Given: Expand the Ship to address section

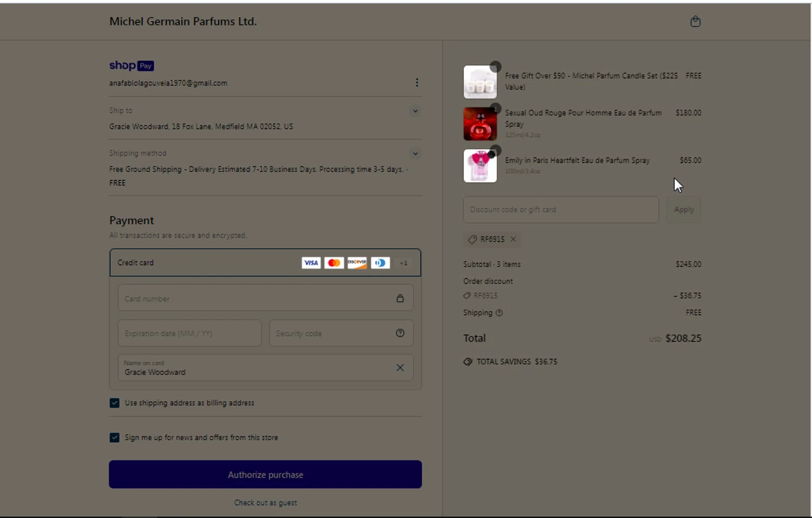Looking at the screenshot, I should [x=415, y=111].
